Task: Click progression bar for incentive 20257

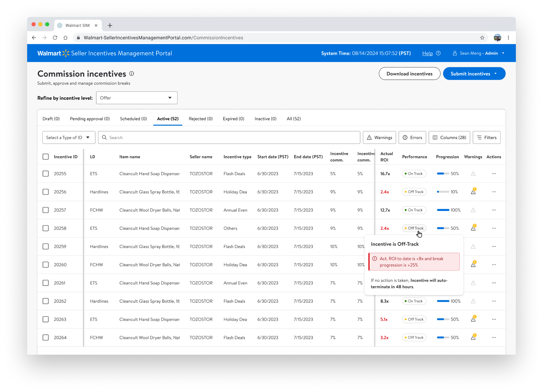Action: [x=443, y=210]
